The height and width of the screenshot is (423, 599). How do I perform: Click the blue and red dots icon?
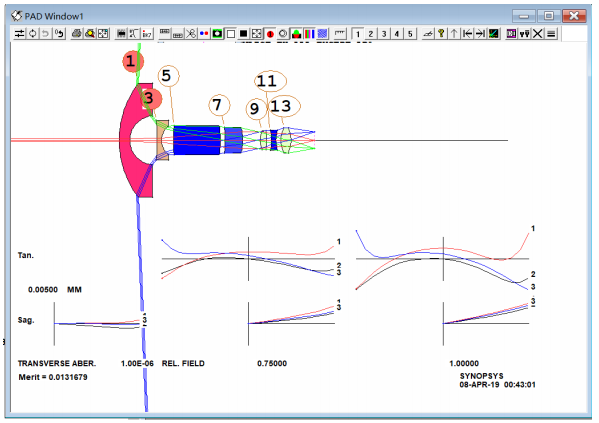[204, 34]
